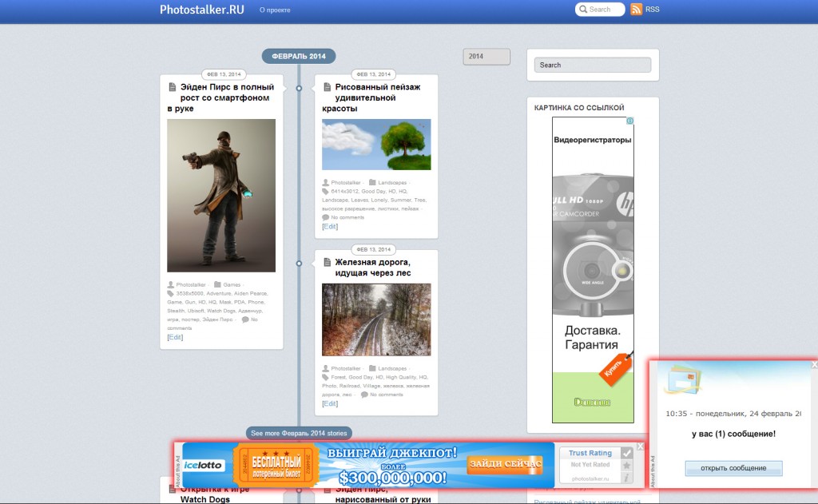Viewport: 818px width, 504px height.
Task: Open the 2014 year selector box
Action: (x=486, y=56)
